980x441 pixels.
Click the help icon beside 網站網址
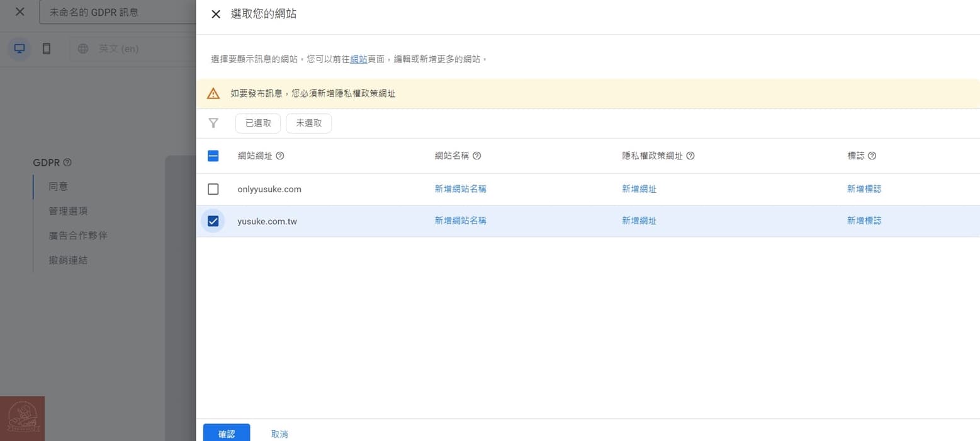280,156
